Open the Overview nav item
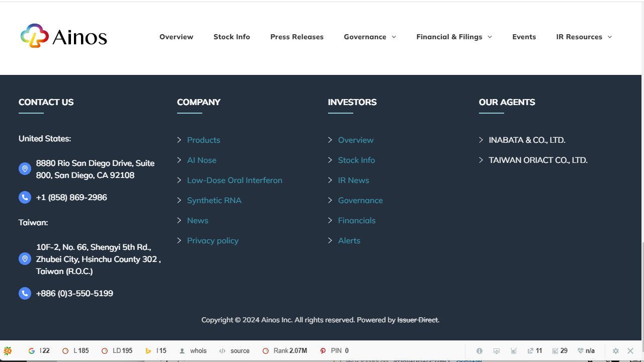This screenshot has height=362, width=644. (176, 37)
